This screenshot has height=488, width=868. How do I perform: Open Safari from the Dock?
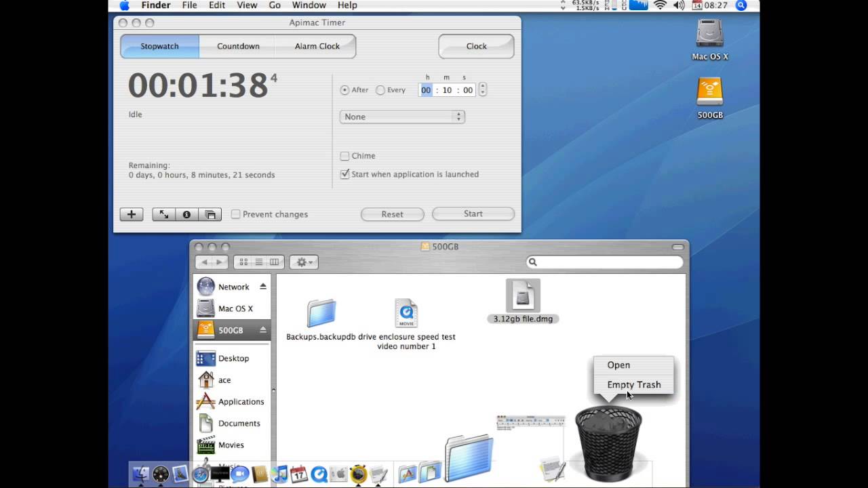[200, 474]
